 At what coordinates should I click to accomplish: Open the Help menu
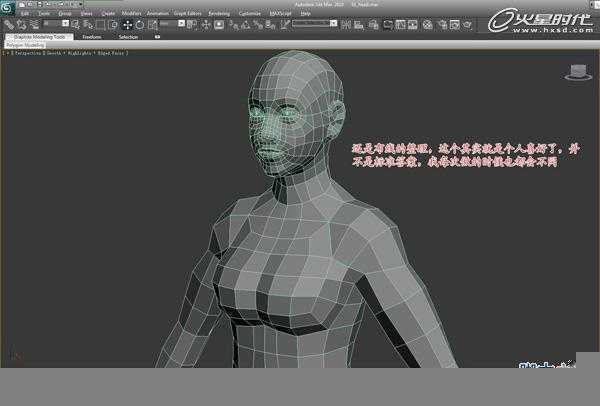pyautogui.click(x=305, y=13)
